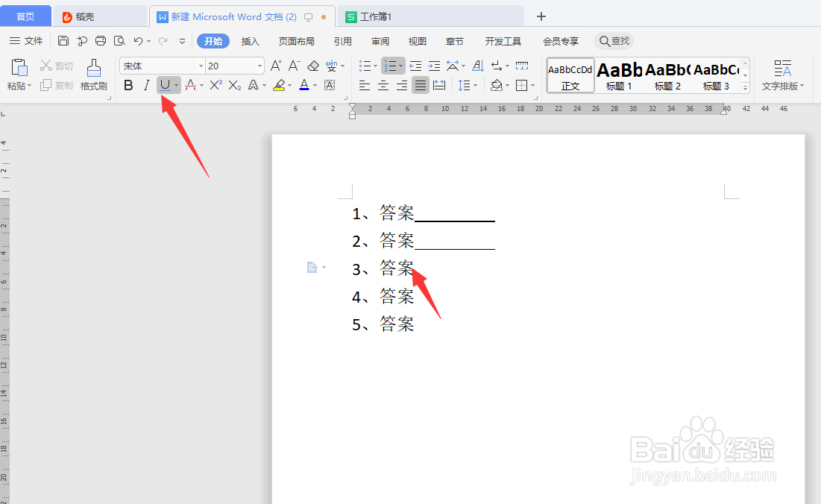Screen dimensions: 821x504
Task: Click the character border icon
Action: (x=330, y=85)
